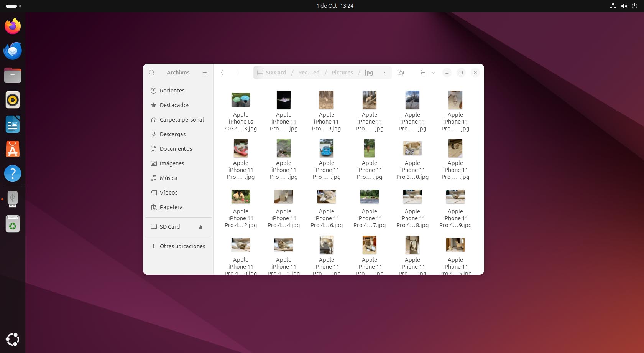Viewport: 644px width, 353px height.
Task: Select the blue car photo thumbnail
Action: point(327,148)
